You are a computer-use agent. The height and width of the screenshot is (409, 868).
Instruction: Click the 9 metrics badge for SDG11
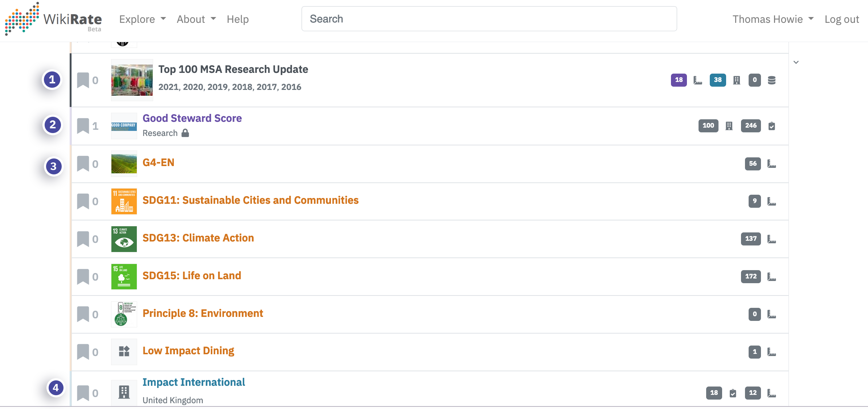(x=755, y=201)
